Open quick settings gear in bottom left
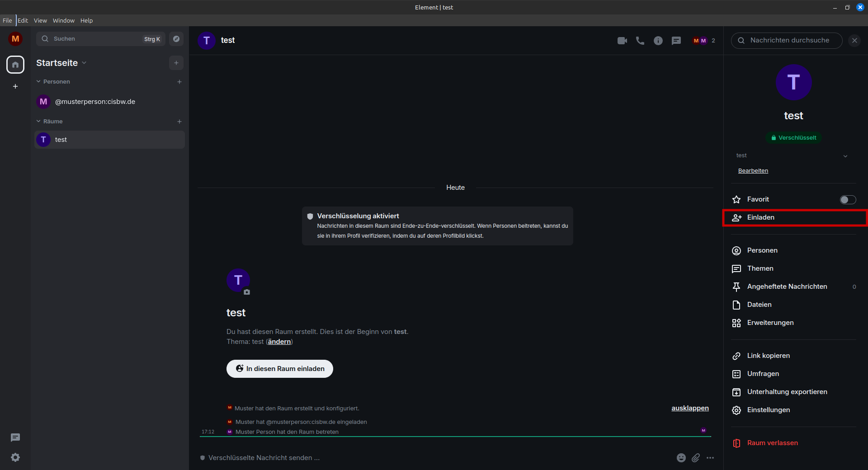The width and height of the screenshot is (868, 470). click(x=15, y=457)
